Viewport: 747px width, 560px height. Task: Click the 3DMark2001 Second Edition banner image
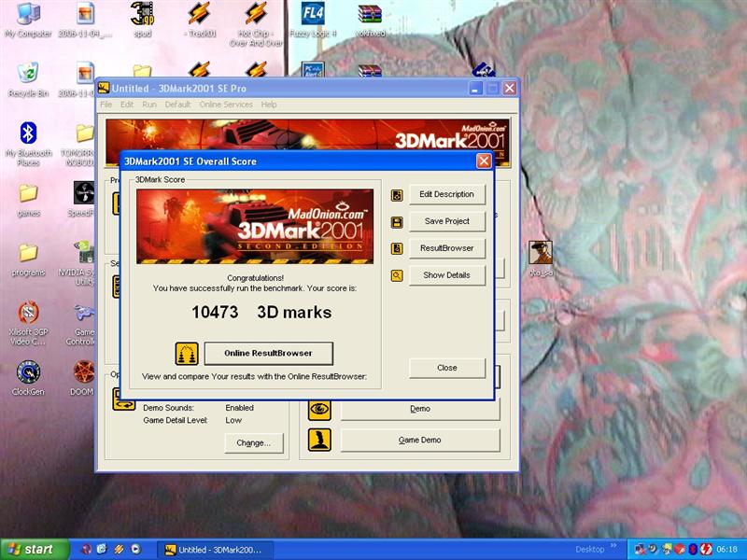(x=255, y=226)
